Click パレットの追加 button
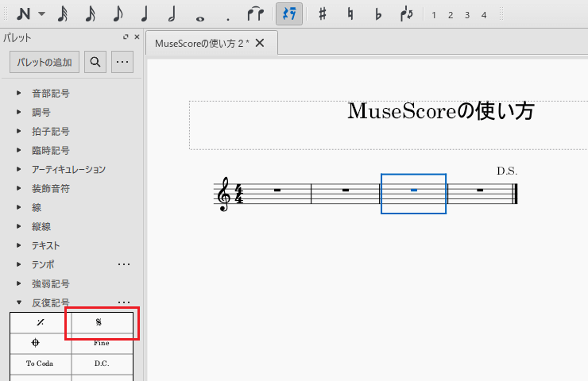 coord(44,62)
